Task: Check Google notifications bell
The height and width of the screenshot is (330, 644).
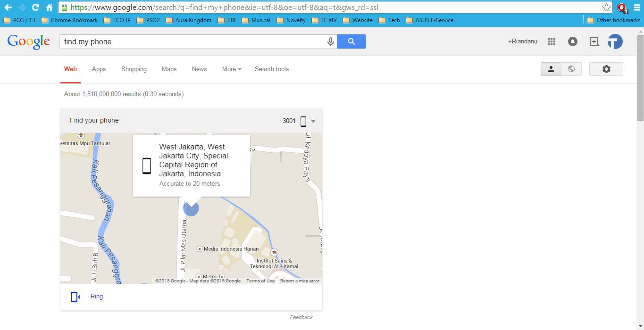Action: (x=572, y=41)
